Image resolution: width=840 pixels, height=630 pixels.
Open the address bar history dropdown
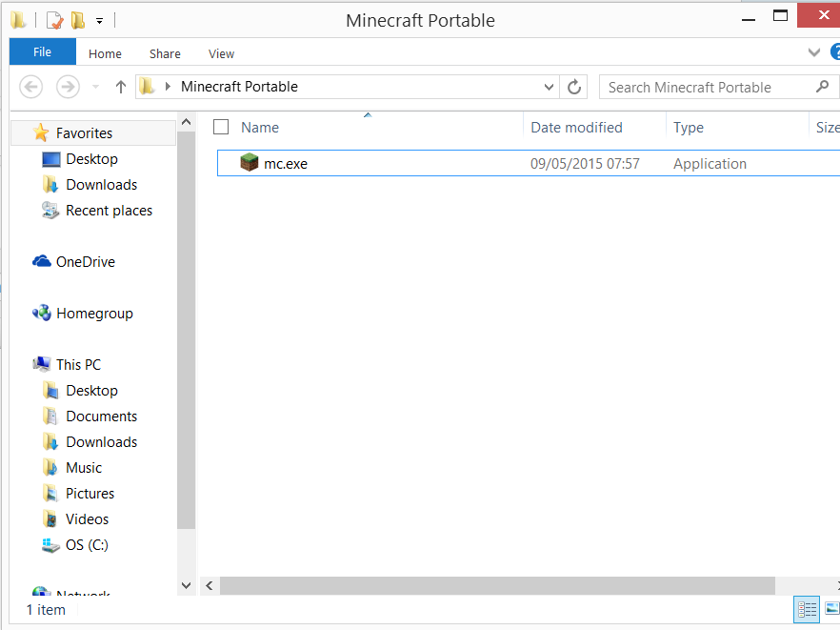549,87
